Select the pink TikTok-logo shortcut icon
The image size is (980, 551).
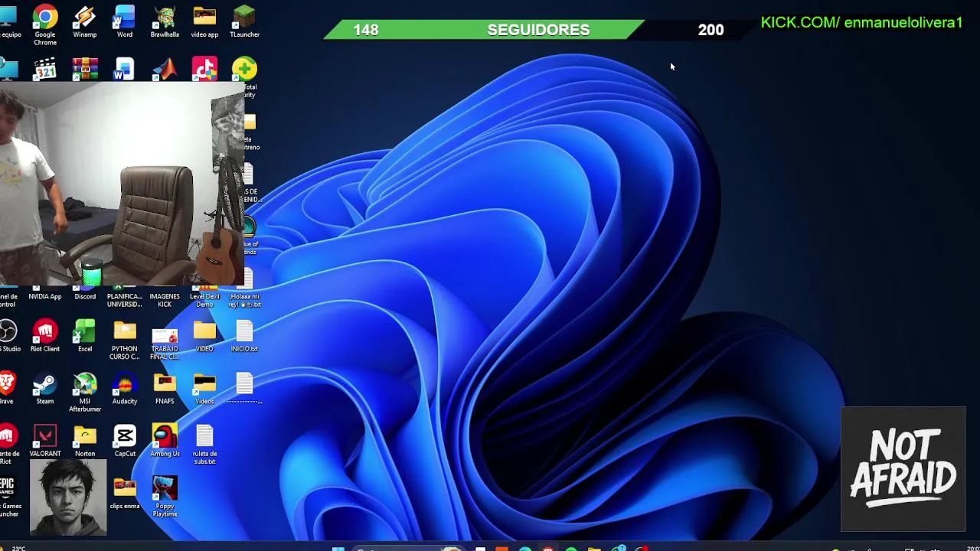pos(204,69)
